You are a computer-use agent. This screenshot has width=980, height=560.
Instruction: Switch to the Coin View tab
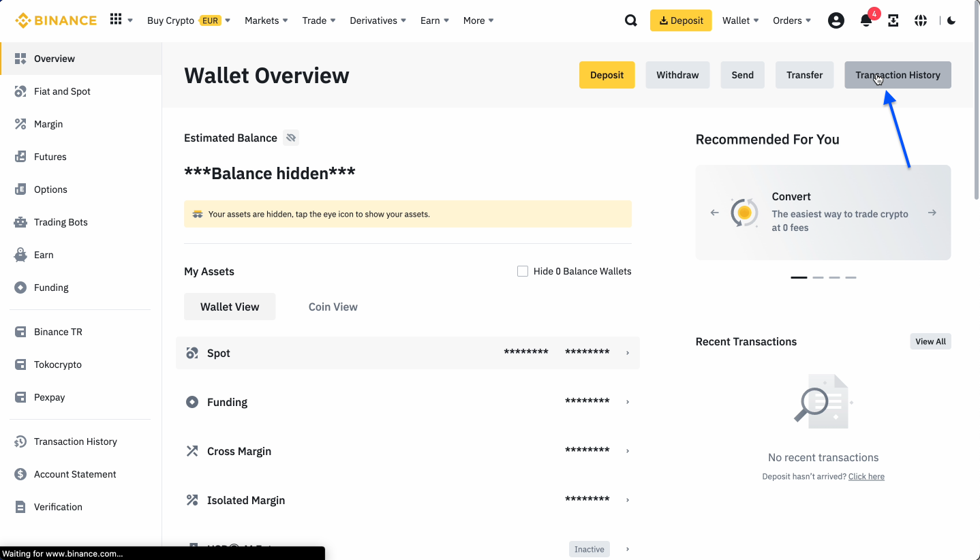click(x=333, y=307)
